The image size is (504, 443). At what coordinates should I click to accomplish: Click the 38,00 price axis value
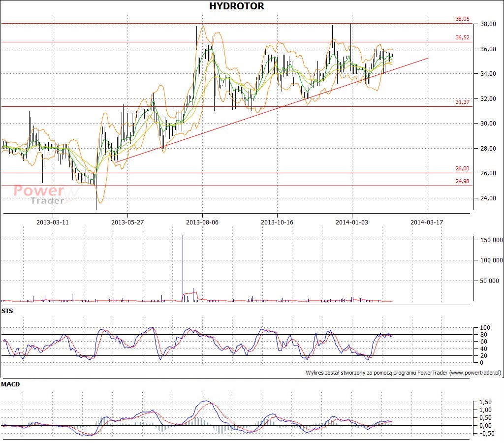pos(488,24)
